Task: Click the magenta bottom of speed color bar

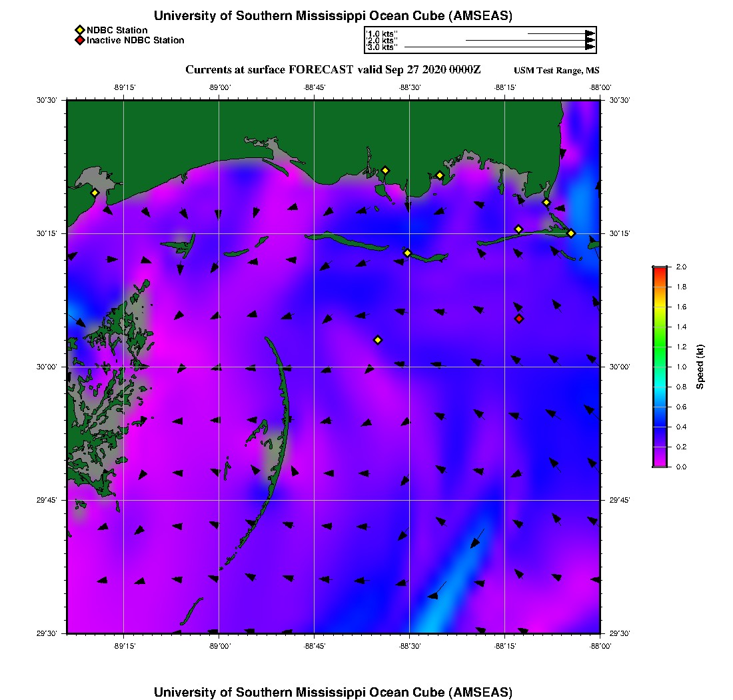Action: 660,463
